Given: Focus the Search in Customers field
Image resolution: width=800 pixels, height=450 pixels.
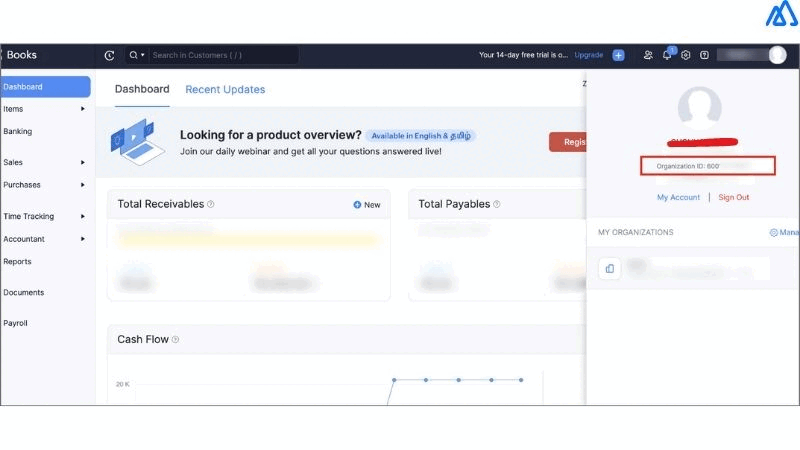Looking at the screenshot, I should coord(223,55).
